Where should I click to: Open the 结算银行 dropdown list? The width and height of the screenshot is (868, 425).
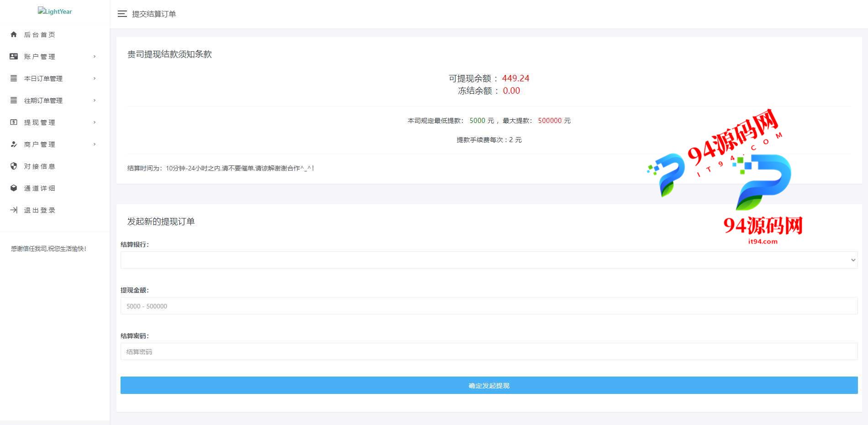point(489,260)
